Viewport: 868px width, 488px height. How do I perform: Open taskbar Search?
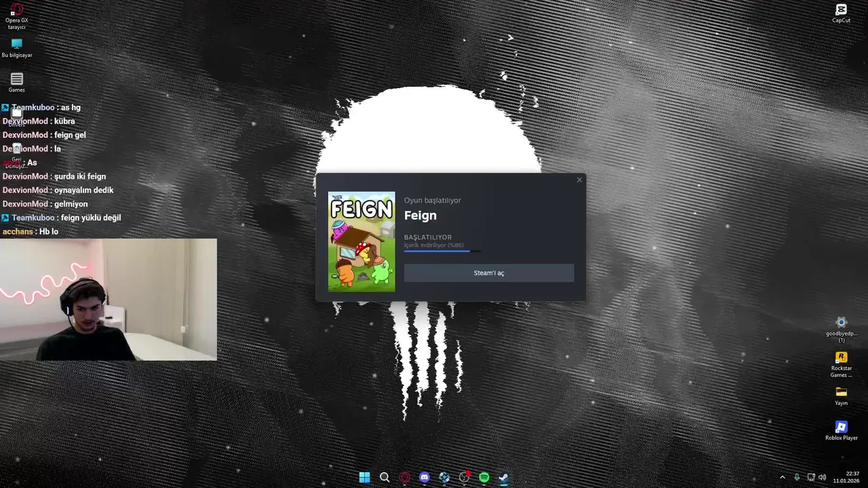point(384,477)
